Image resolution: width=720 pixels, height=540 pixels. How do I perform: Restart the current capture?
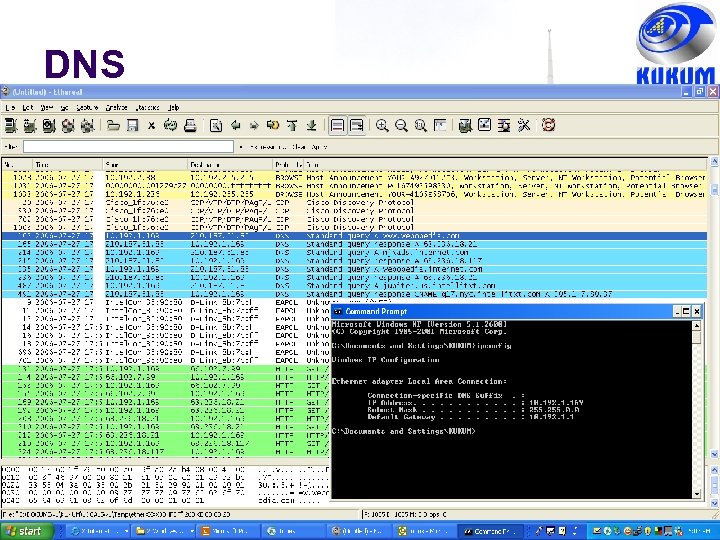87,125
